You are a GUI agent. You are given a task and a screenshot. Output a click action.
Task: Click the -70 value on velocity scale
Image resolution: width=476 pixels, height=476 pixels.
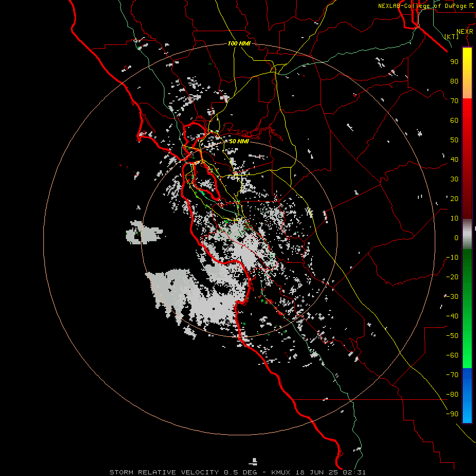click(x=452, y=375)
